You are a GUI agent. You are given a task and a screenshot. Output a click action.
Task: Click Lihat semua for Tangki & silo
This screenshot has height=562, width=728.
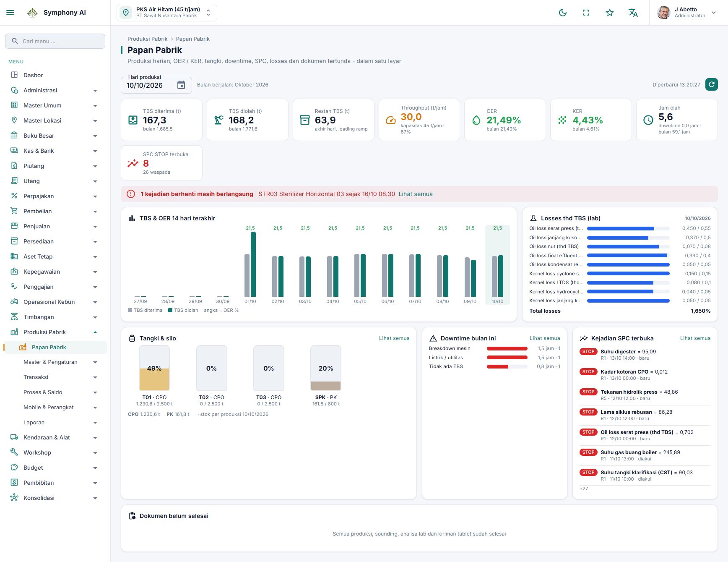click(x=394, y=338)
